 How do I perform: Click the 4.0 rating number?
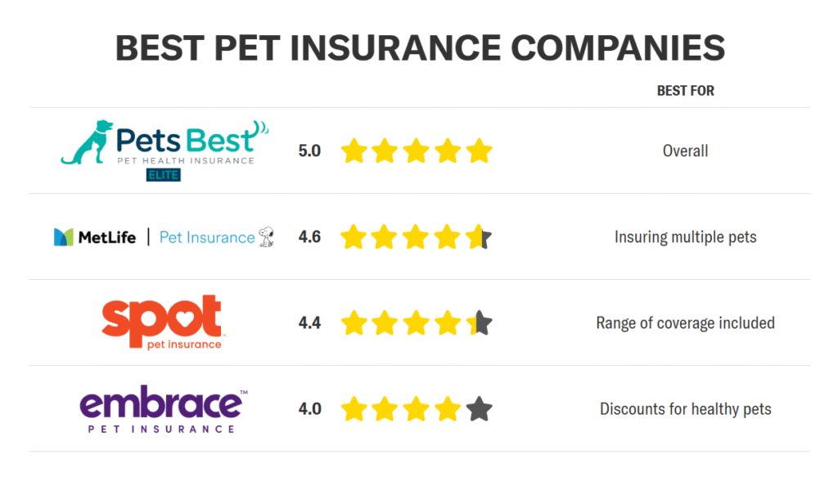point(309,409)
